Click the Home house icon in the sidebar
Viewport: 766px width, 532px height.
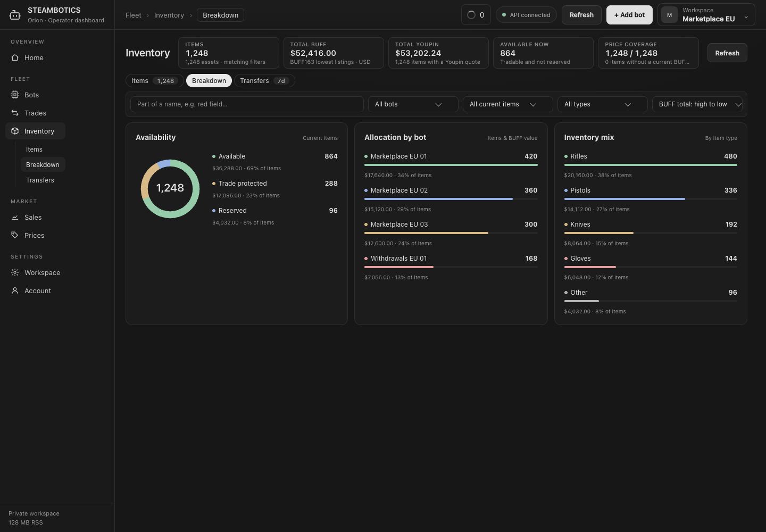[15, 57]
